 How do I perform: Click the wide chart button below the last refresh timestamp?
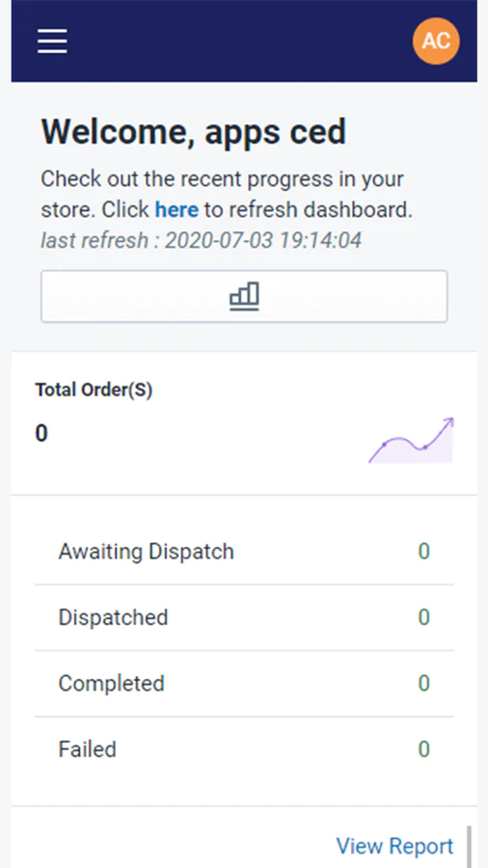point(244,296)
